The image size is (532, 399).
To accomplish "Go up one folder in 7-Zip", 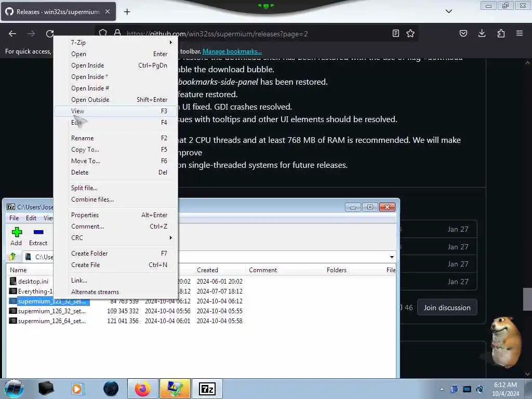I will click(x=12, y=257).
